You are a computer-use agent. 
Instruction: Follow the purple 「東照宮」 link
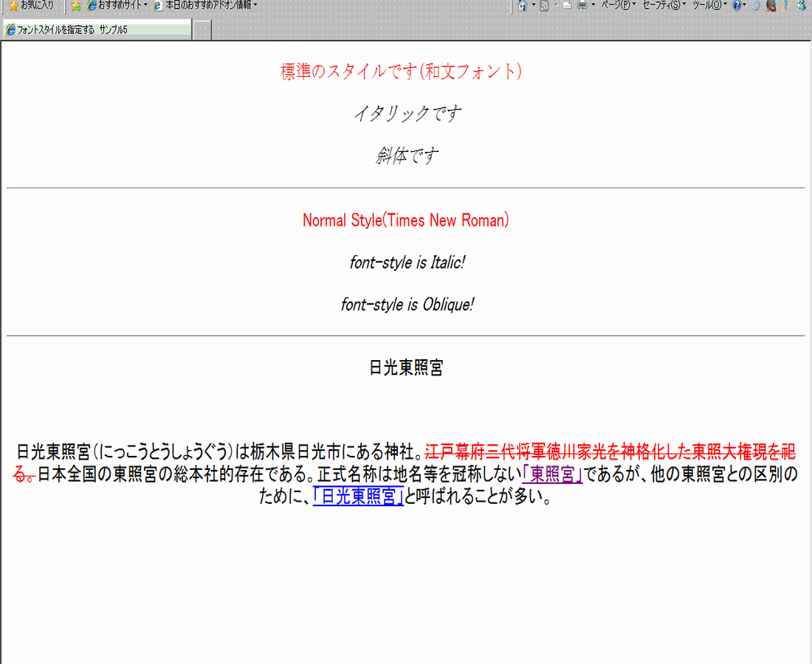coord(552,474)
